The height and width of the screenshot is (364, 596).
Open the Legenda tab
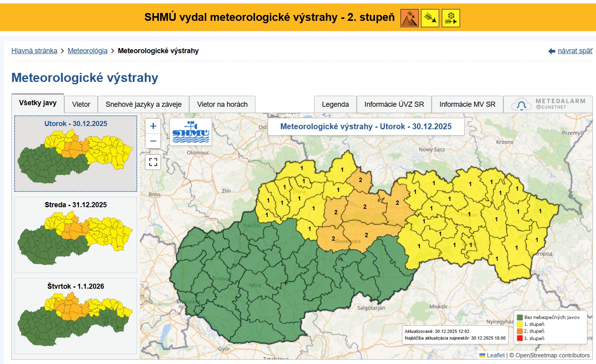pos(335,104)
